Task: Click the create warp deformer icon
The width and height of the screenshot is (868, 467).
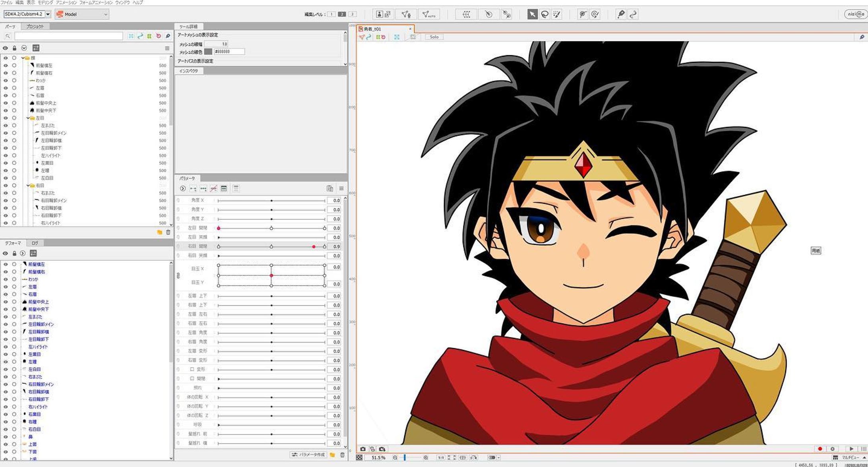Action: pyautogui.click(x=466, y=14)
